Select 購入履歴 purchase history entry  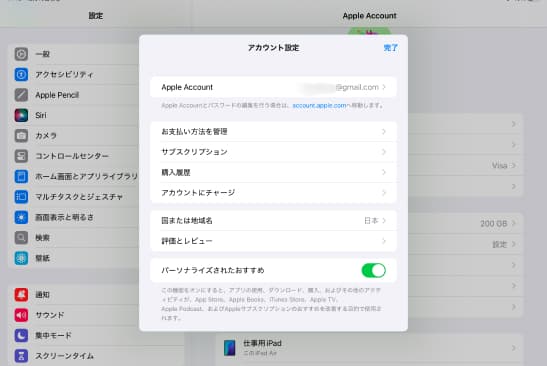(273, 172)
